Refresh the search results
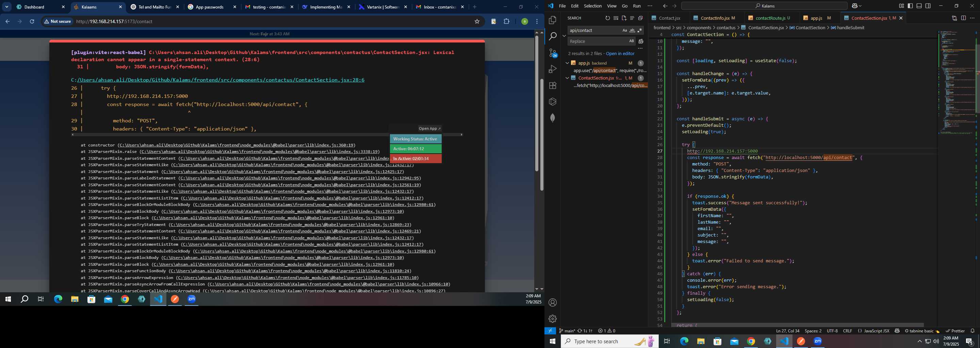The width and height of the screenshot is (980, 348). coord(607,18)
